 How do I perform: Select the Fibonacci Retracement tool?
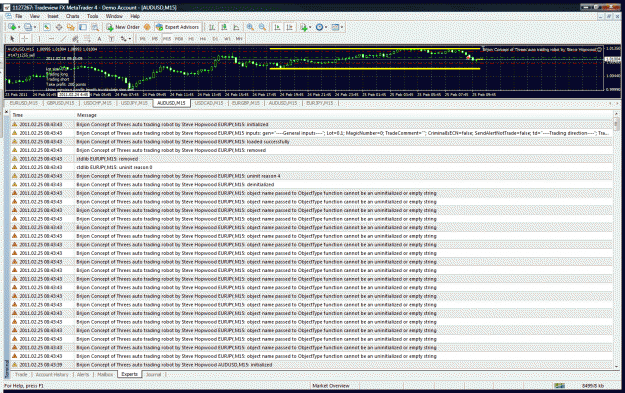point(87,39)
